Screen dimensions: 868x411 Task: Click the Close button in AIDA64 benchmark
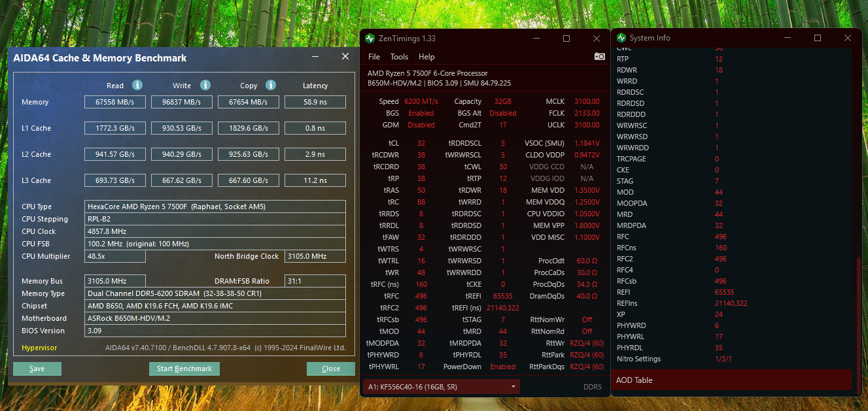(331, 369)
